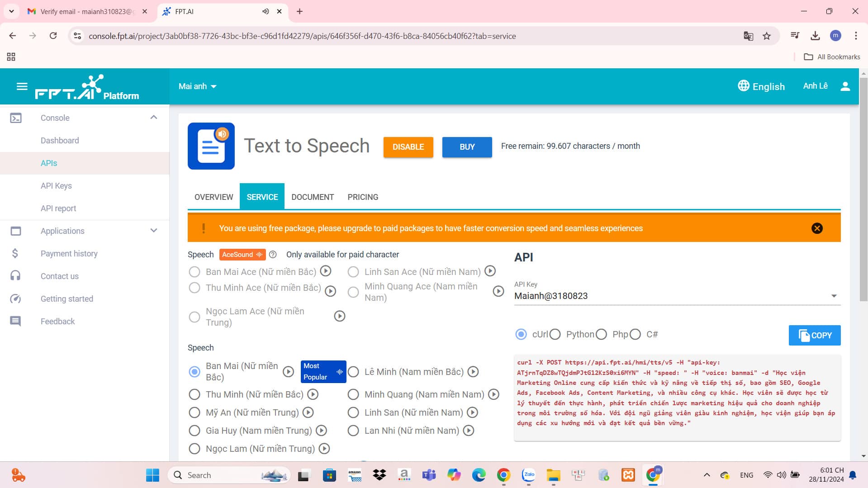Open the API Key dropdown selector

[677, 296]
